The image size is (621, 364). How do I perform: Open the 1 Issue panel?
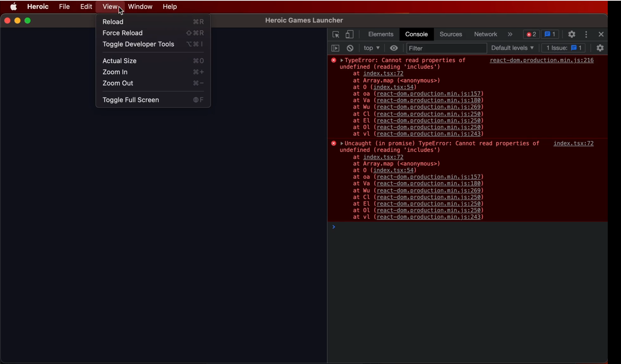(564, 48)
